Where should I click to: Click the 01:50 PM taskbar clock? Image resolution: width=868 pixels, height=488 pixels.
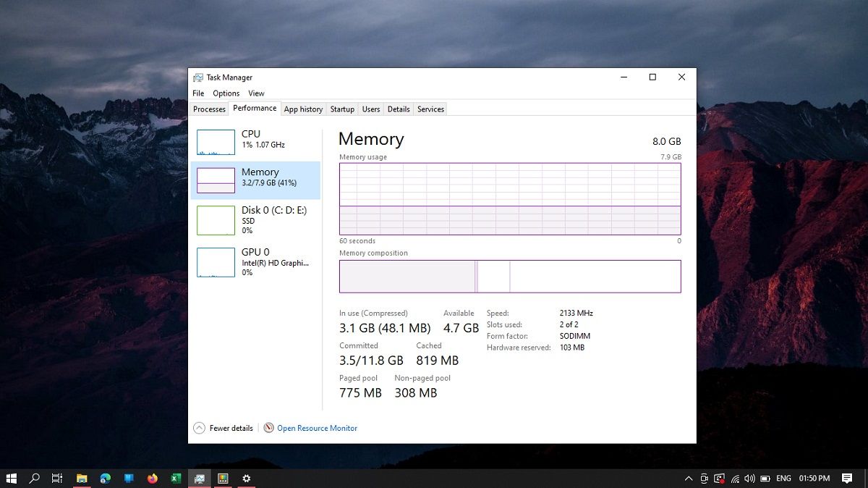[x=814, y=479]
